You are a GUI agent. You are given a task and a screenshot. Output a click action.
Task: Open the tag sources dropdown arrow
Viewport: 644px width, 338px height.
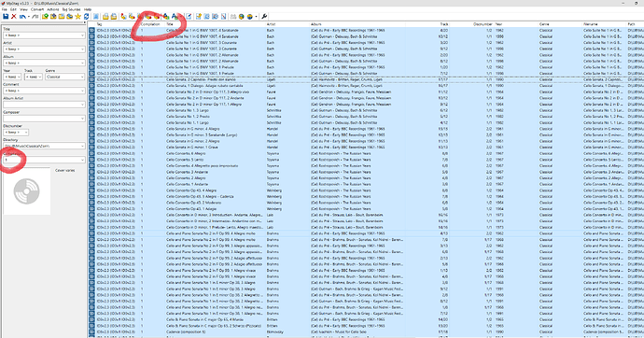[x=256, y=17]
